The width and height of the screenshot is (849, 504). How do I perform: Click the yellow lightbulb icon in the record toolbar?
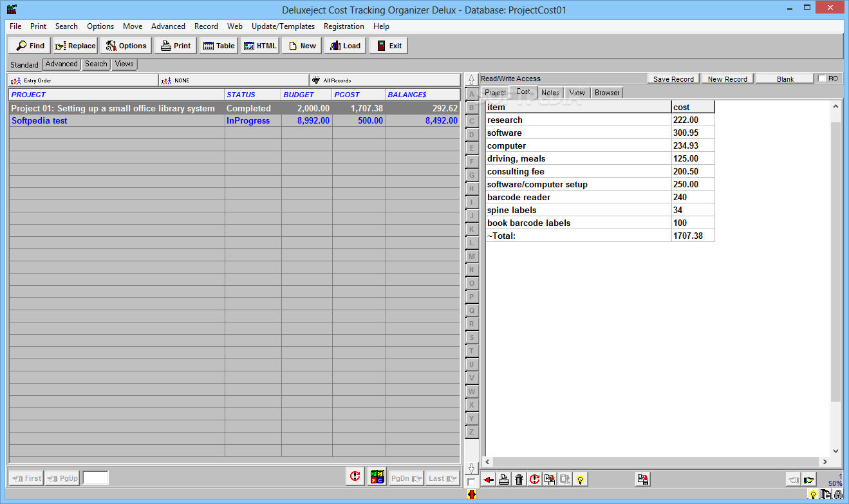pyautogui.click(x=581, y=480)
